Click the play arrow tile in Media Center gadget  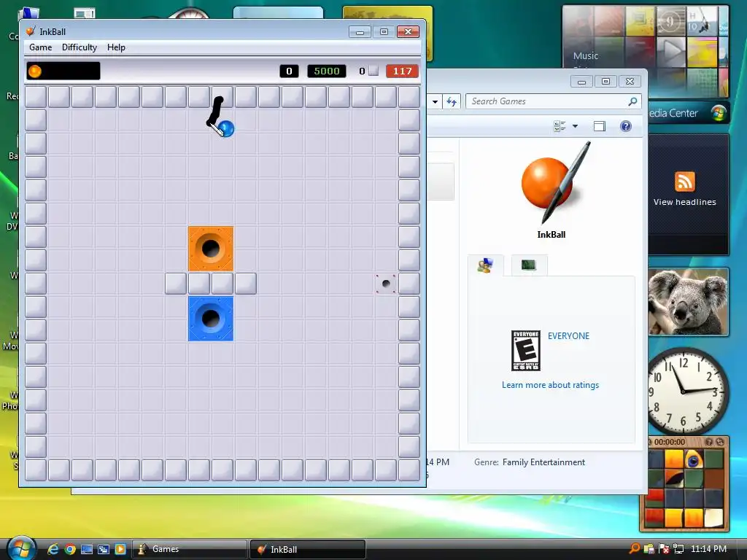pos(671,52)
